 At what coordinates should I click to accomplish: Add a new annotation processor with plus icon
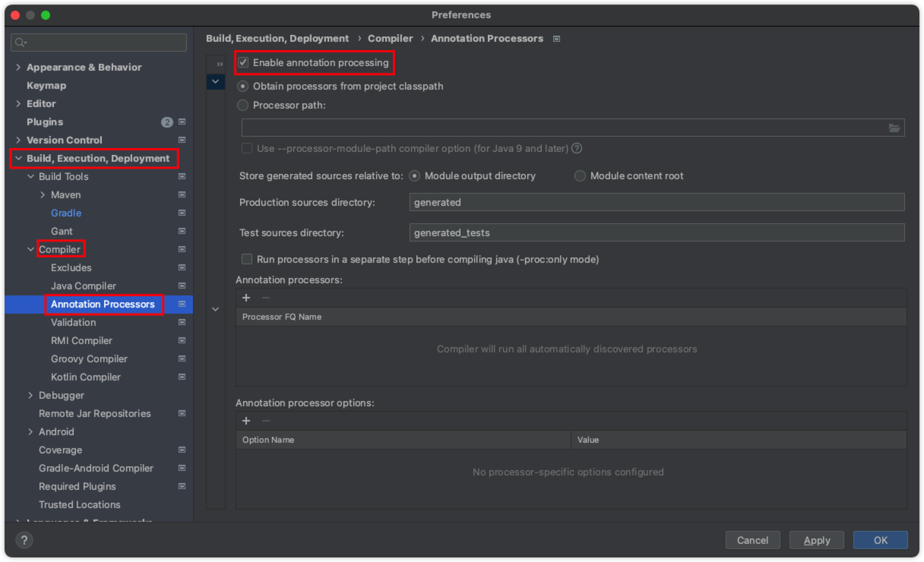[x=246, y=298]
